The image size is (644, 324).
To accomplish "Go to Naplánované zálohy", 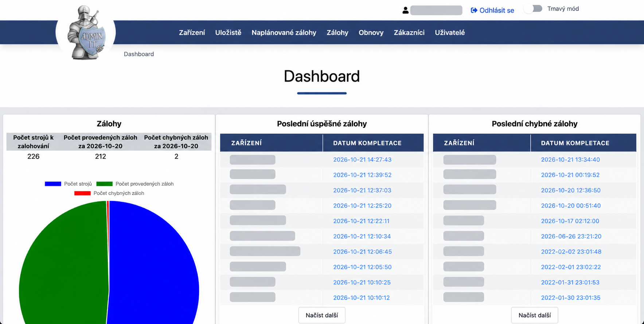I will [284, 32].
